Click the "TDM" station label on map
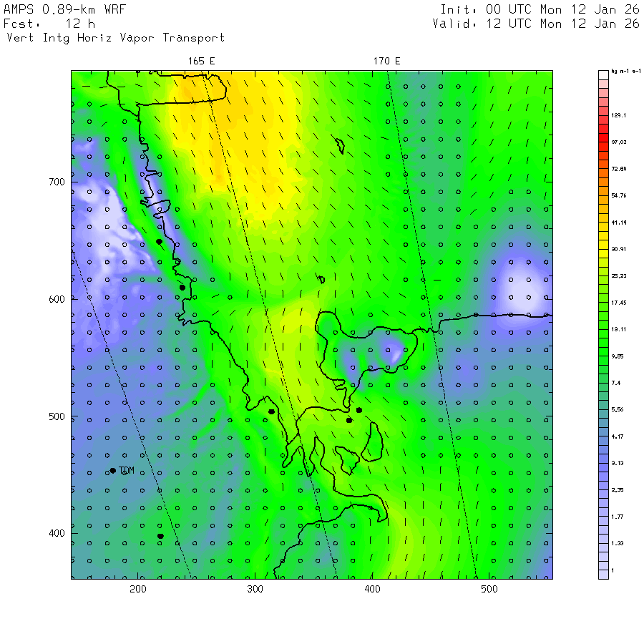This screenshot has height=644, width=644. 127,471
